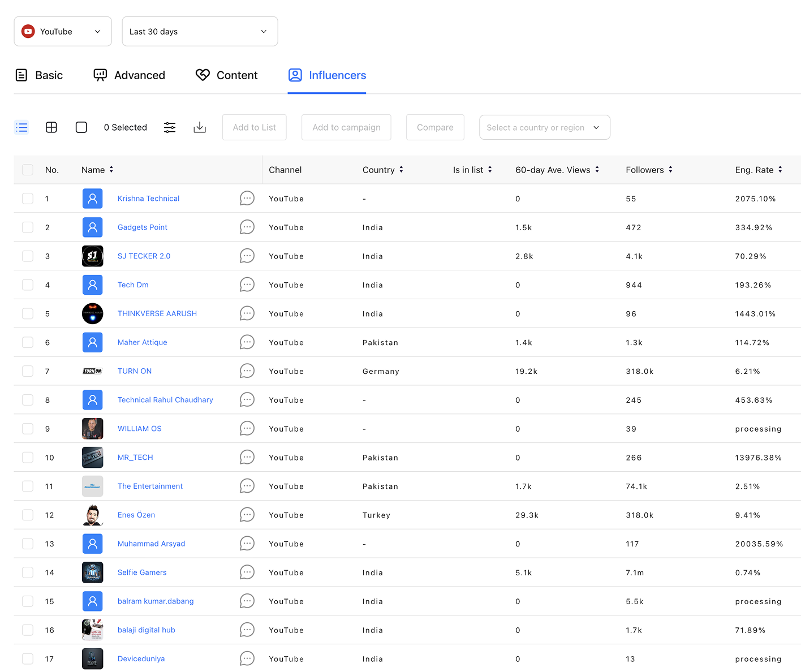This screenshot has width=801, height=672.
Task: Open chat icon for MR_TECH
Action: (247, 457)
